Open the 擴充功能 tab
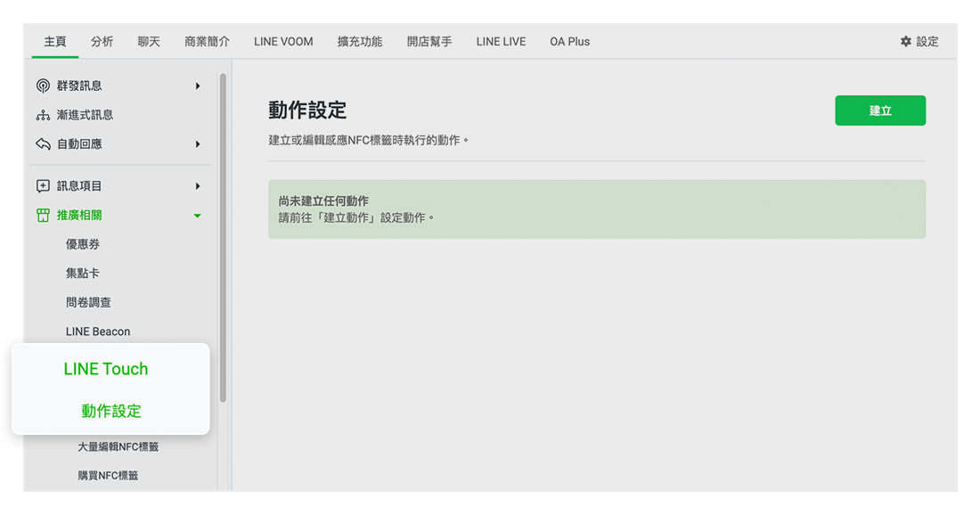980x515 pixels. point(359,41)
